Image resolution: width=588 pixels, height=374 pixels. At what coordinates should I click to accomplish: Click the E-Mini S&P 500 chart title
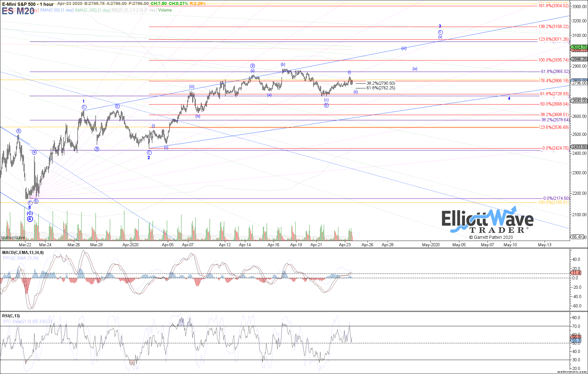[28, 4]
